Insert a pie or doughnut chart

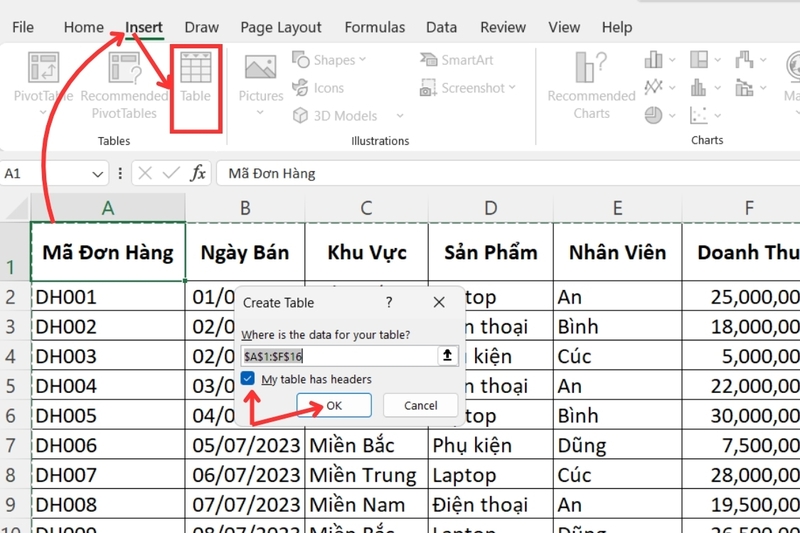pyautogui.click(x=653, y=115)
